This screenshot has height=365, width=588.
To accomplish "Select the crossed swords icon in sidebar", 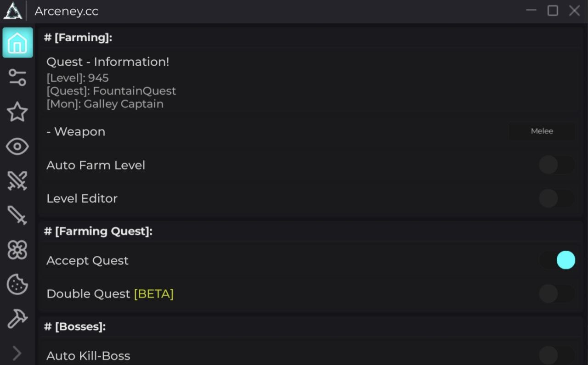I will (x=17, y=181).
